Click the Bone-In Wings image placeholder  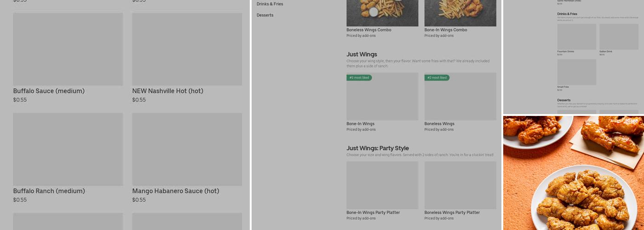point(382,99)
